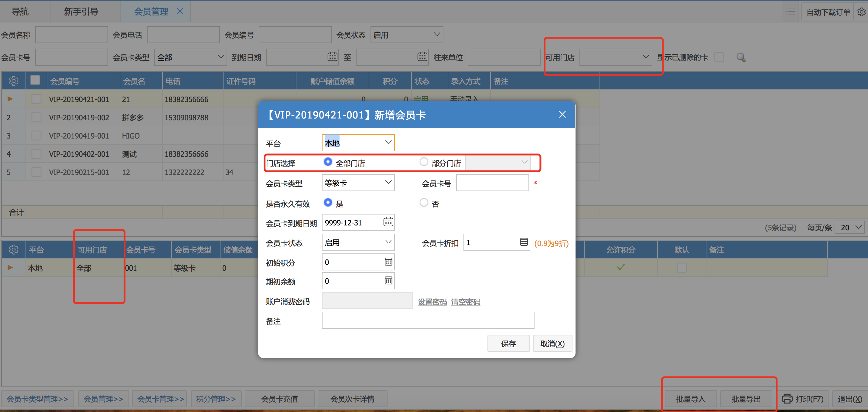Toggle select-all checkbox in member table header

[x=35, y=80]
